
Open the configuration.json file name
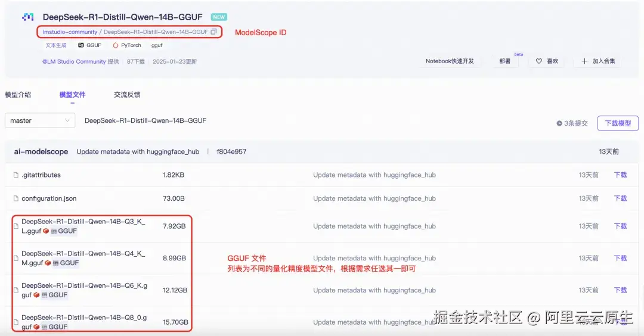[49, 198]
